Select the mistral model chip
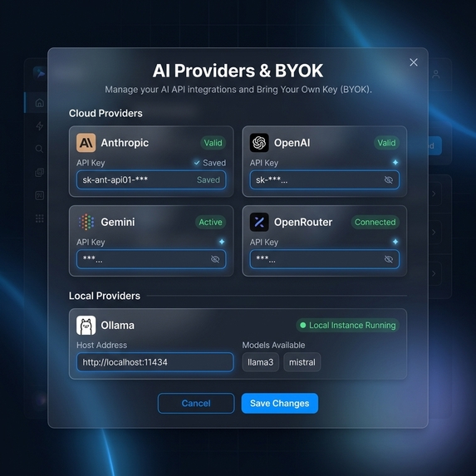 (x=302, y=362)
